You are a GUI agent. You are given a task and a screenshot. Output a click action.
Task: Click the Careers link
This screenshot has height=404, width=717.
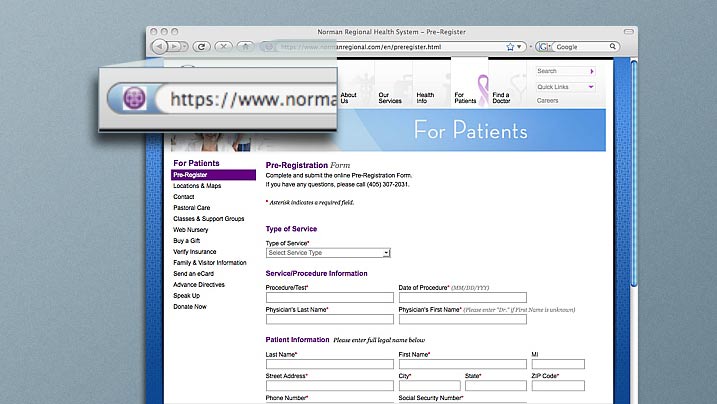click(547, 101)
